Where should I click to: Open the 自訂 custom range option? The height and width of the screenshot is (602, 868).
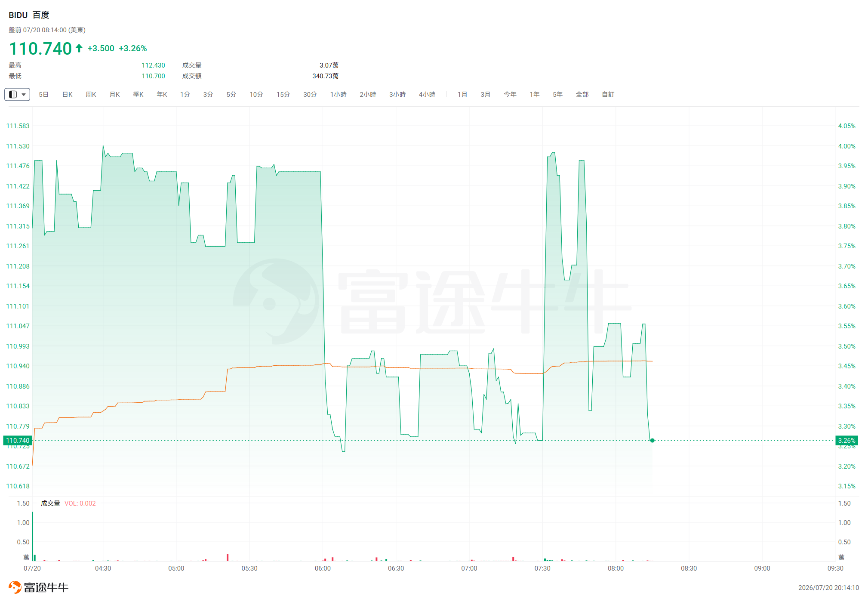608,94
